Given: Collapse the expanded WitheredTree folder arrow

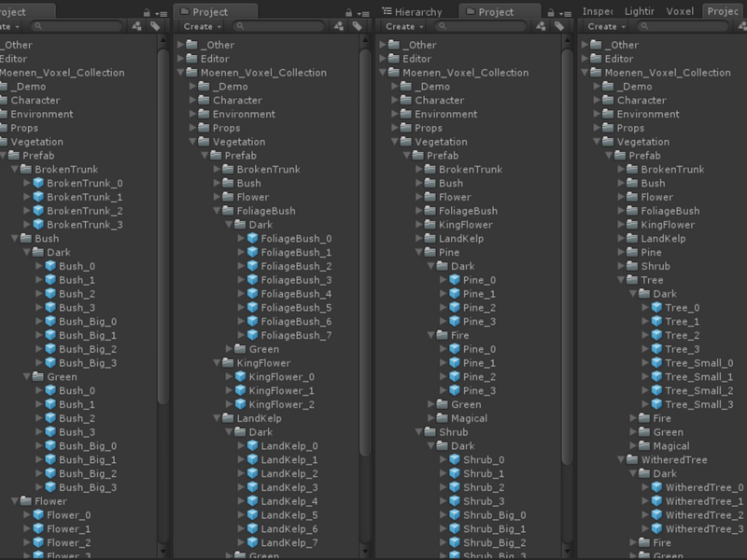Looking at the screenshot, I should pyautogui.click(x=621, y=459).
